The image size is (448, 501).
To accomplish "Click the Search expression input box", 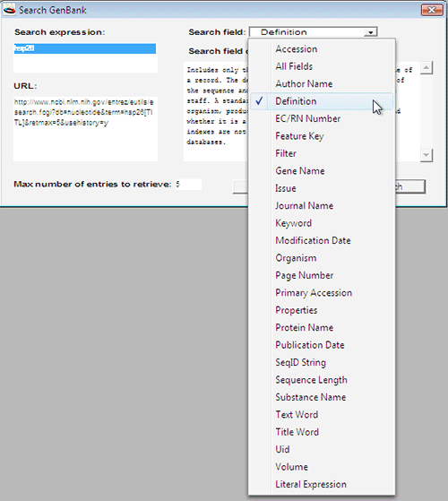I will (x=85, y=57).
